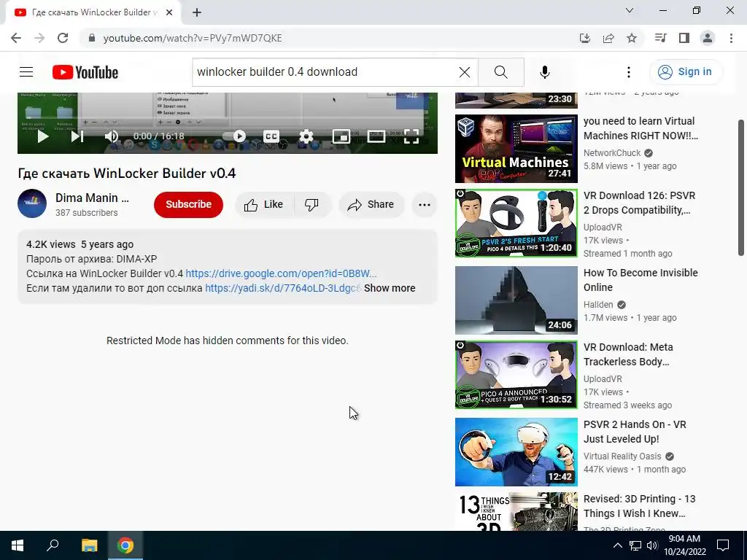Clear the search box with X
The width and height of the screenshot is (747, 560).
(465, 72)
